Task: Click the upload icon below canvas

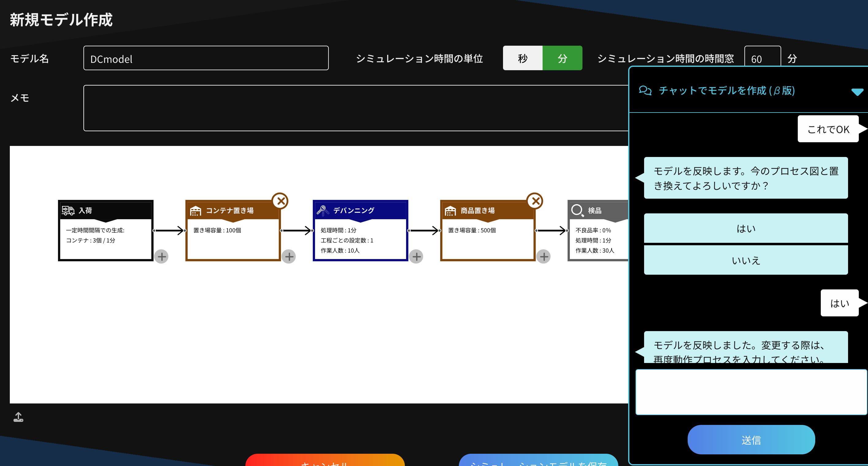Action: (x=18, y=417)
